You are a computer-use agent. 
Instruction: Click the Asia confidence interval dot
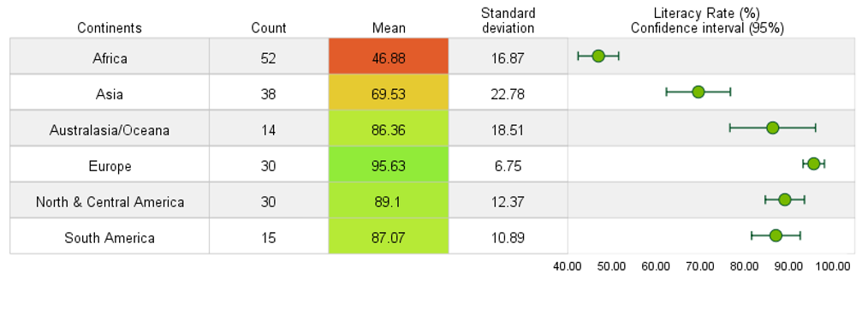pos(698,92)
